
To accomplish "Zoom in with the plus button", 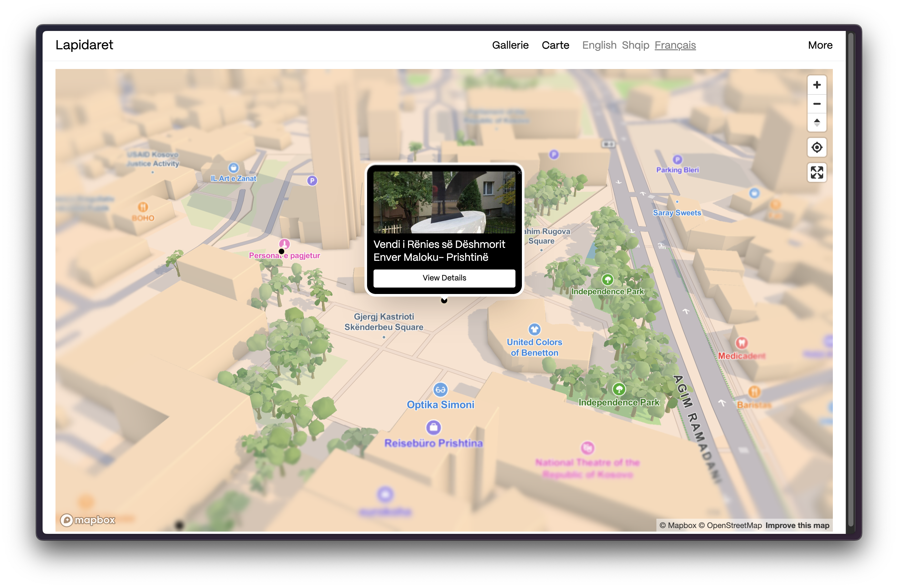I will coord(816,85).
